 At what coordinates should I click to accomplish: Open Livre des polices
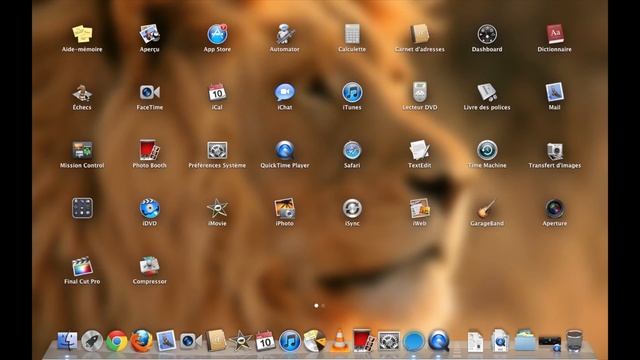487,92
